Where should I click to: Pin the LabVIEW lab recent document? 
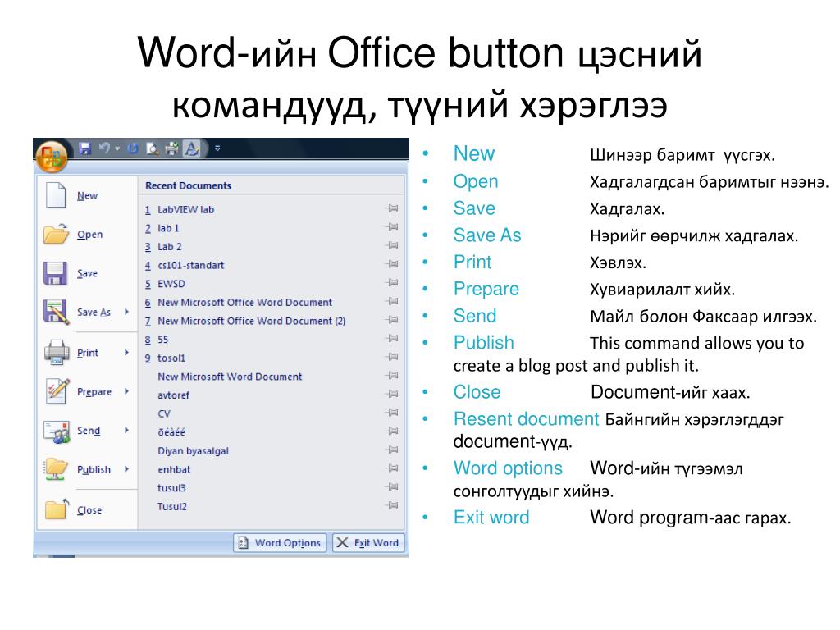click(x=392, y=208)
